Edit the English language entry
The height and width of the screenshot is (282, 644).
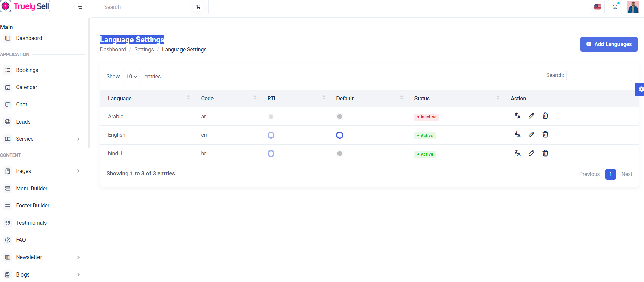[531, 135]
